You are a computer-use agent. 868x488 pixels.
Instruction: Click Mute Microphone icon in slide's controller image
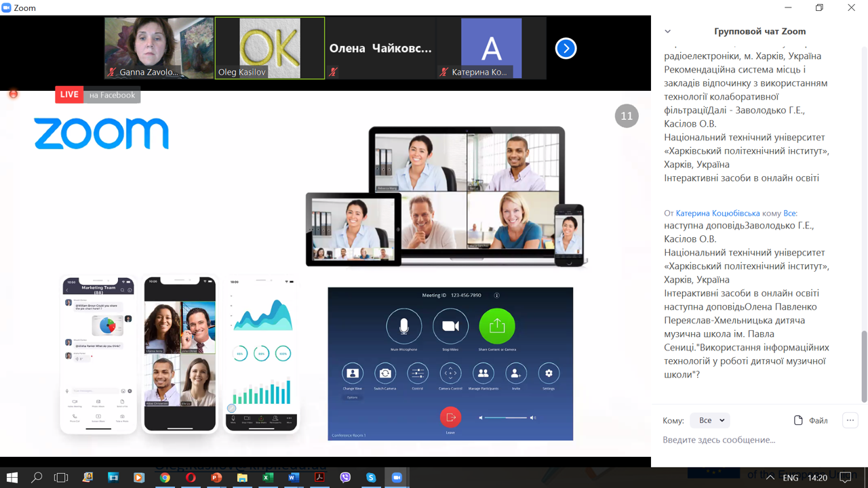point(404,326)
